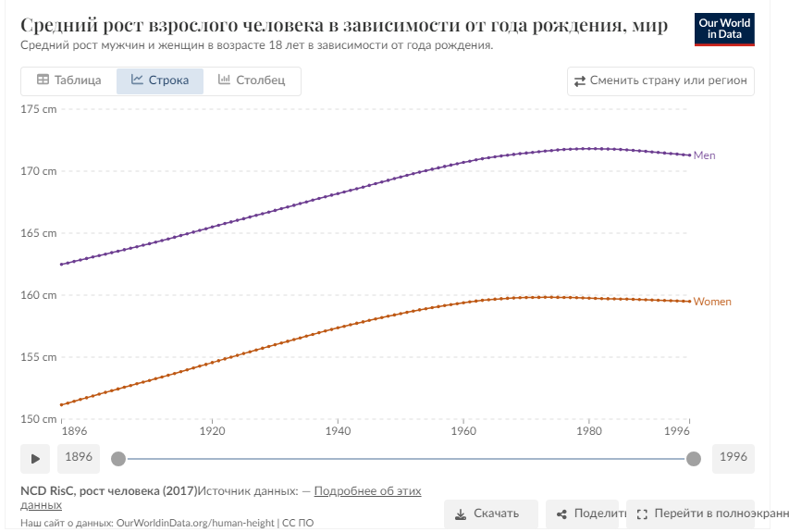Screen dimensions: 789x532
Task: Select the Women line label
Action: 711,303
